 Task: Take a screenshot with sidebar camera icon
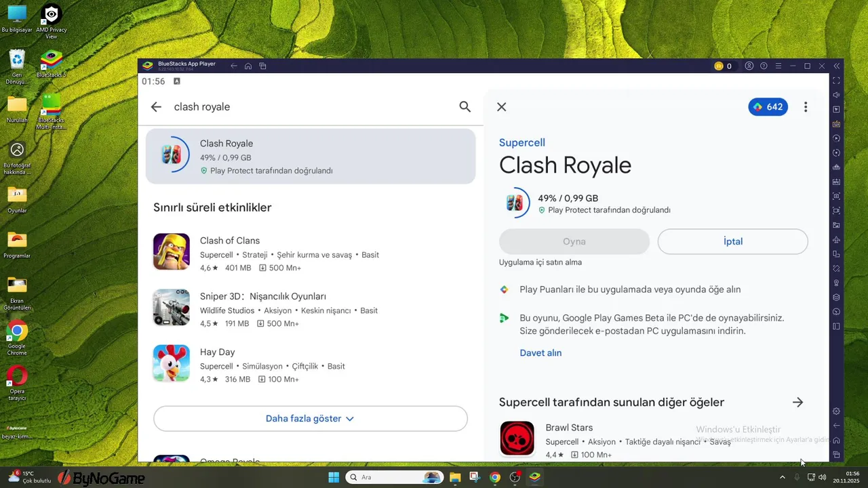836,196
